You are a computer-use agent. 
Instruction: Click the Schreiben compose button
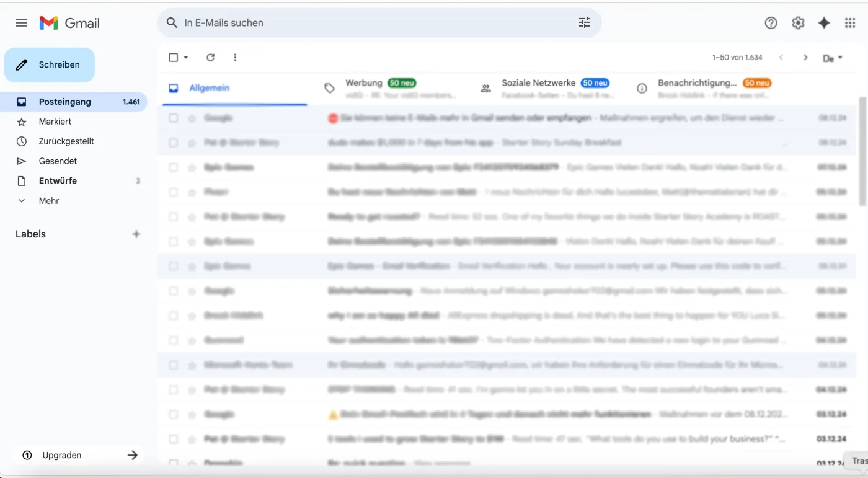[x=50, y=64]
